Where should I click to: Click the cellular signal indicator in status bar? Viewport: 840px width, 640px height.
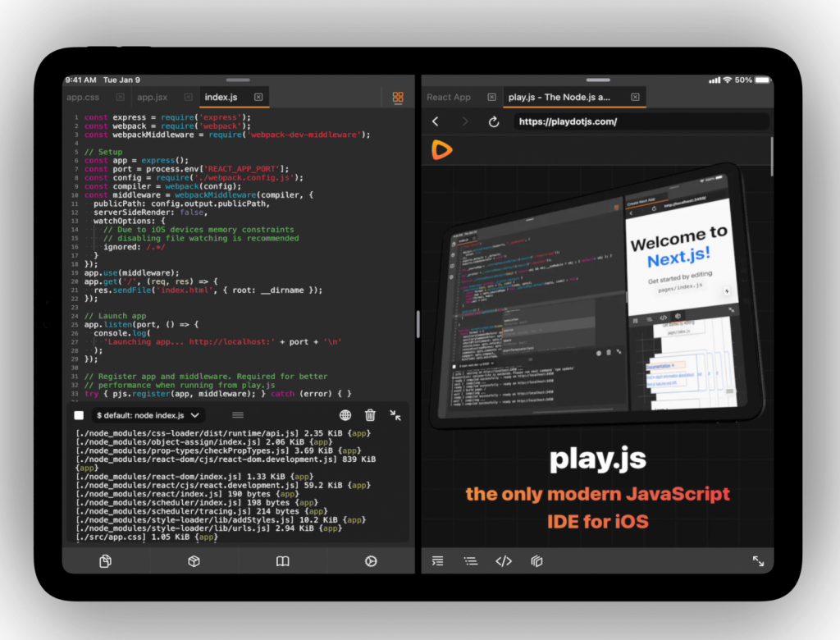(x=714, y=80)
